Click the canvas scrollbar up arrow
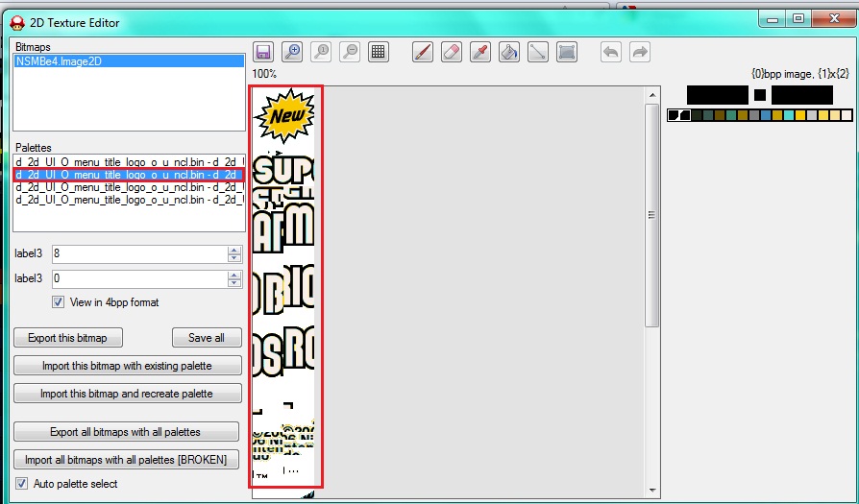The image size is (859, 504). 651,94
